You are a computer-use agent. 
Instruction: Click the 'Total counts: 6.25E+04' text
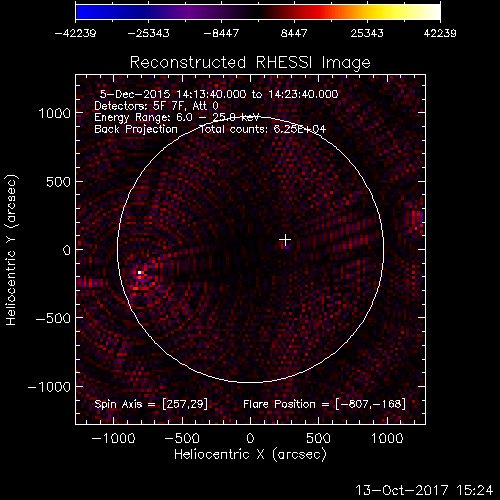pyautogui.click(x=263, y=129)
